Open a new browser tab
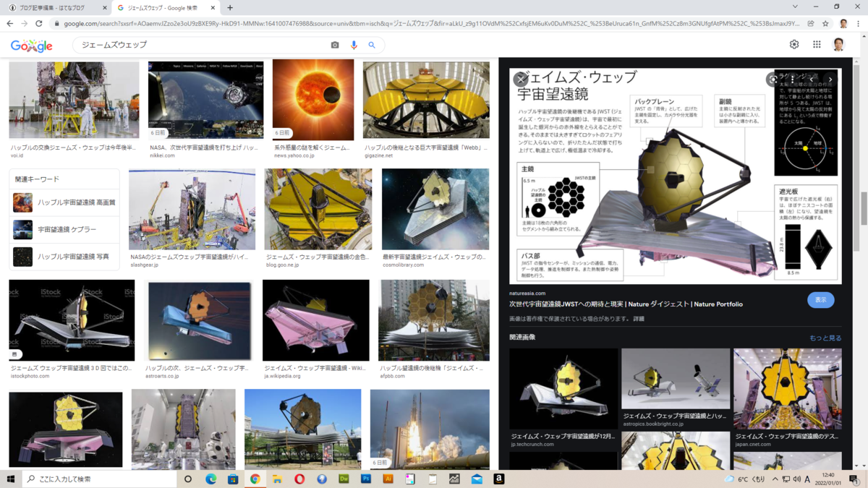This screenshot has width=868, height=488. click(x=230, y=8)
